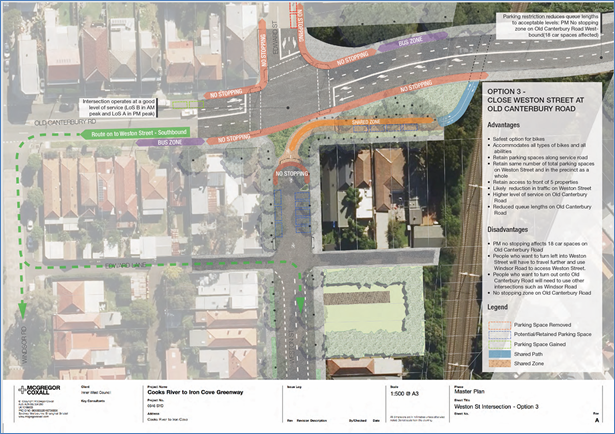Image resolution: width=615 pixels, height=434 pixels.
Task: Click 'Weston St Intersection - Option 3' sheet title
Action: (496, 407)
